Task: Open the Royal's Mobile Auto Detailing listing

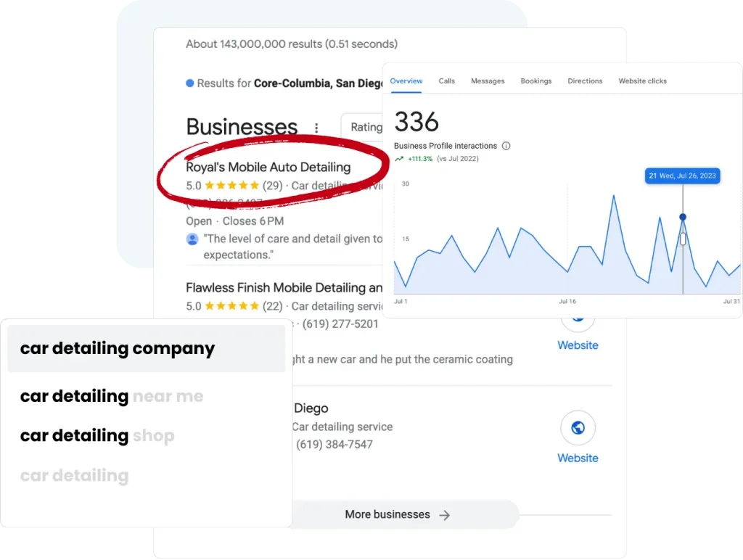Action: point(268,168)
